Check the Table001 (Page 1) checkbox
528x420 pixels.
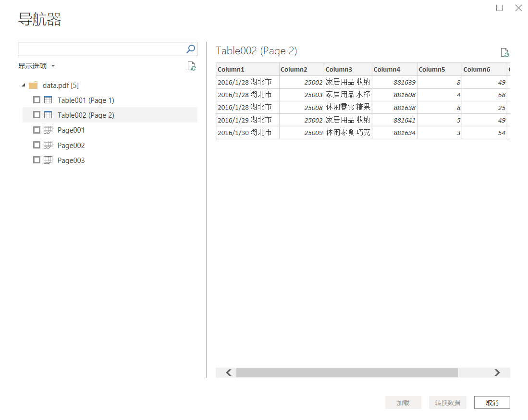[x=37, y=100]
